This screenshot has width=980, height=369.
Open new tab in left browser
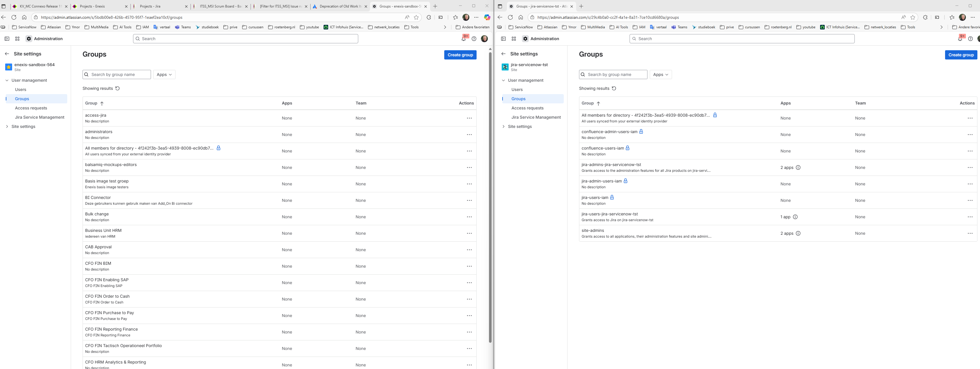pos(435,6)
